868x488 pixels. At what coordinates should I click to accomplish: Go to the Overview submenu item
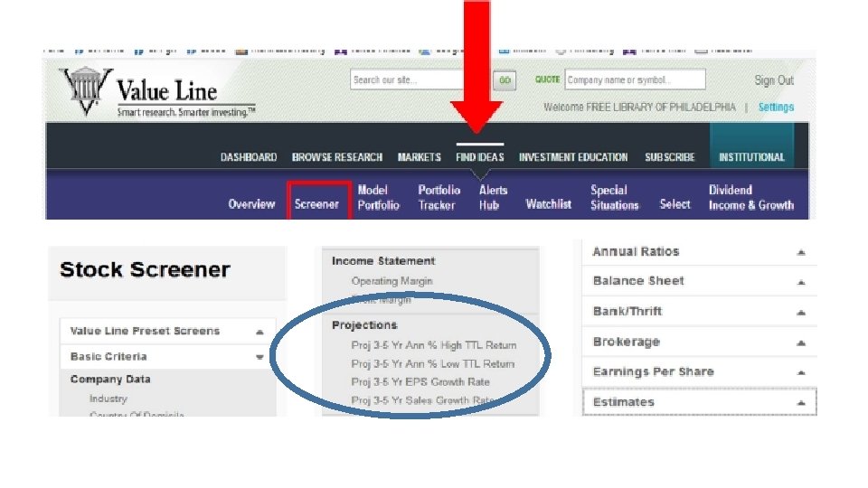[251, 204]
